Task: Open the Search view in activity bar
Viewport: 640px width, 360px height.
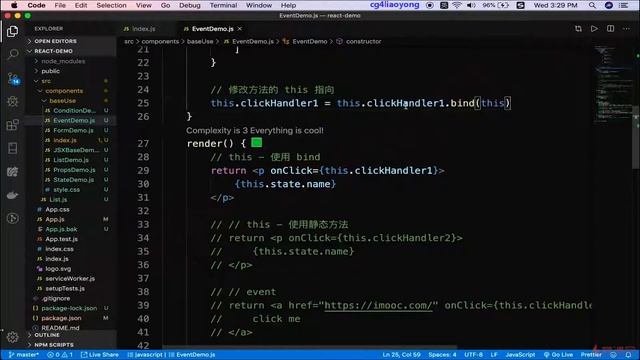Action: click(x=13, y=54)
